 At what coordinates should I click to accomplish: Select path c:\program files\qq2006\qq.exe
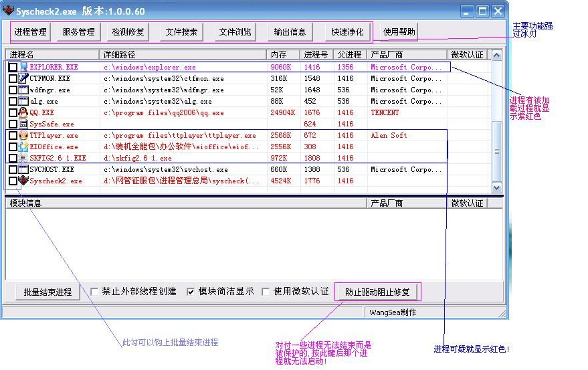tap(163, 112)
